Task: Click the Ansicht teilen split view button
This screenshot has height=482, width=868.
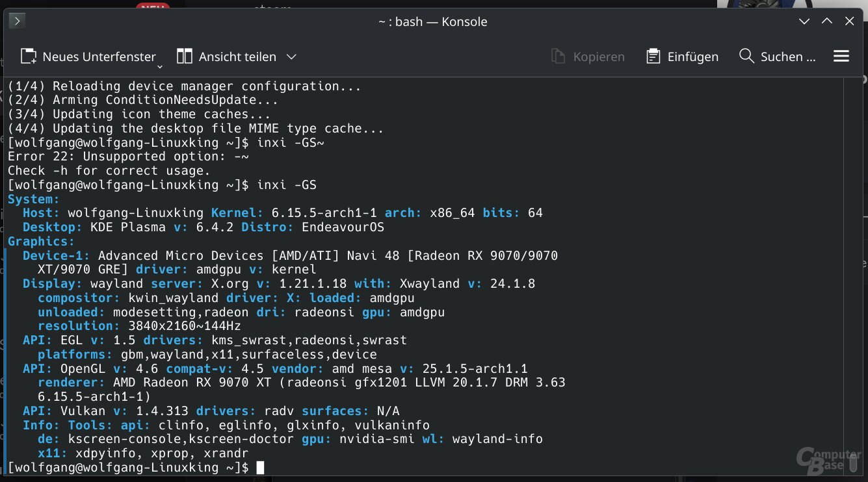Action: click(226, 57)
